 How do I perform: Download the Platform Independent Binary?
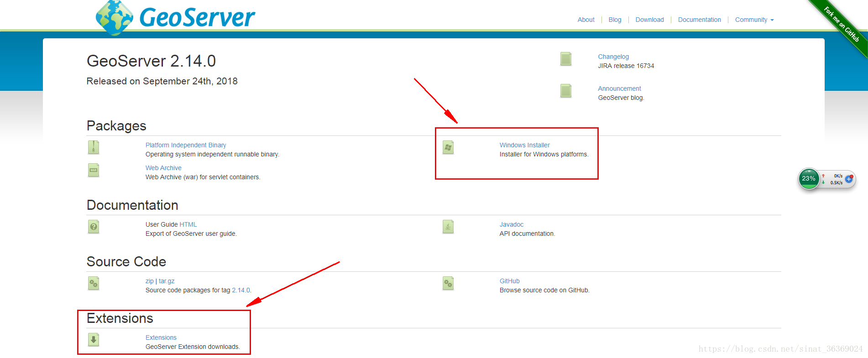pos(186,145)
